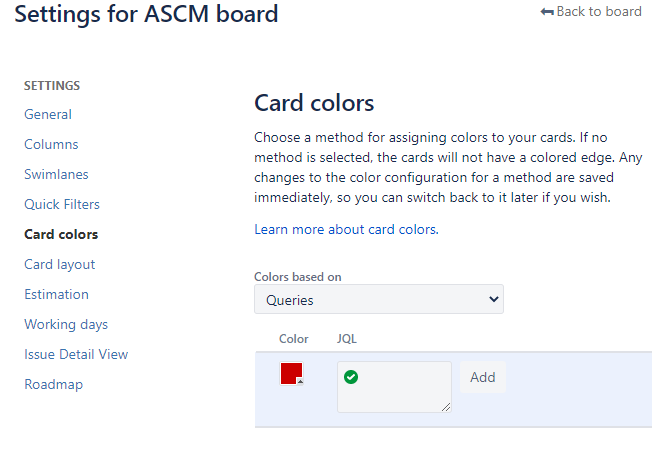This screenshot has width=672, height=470.
Task: Open the red card color swatch picker
Action: 292,374
